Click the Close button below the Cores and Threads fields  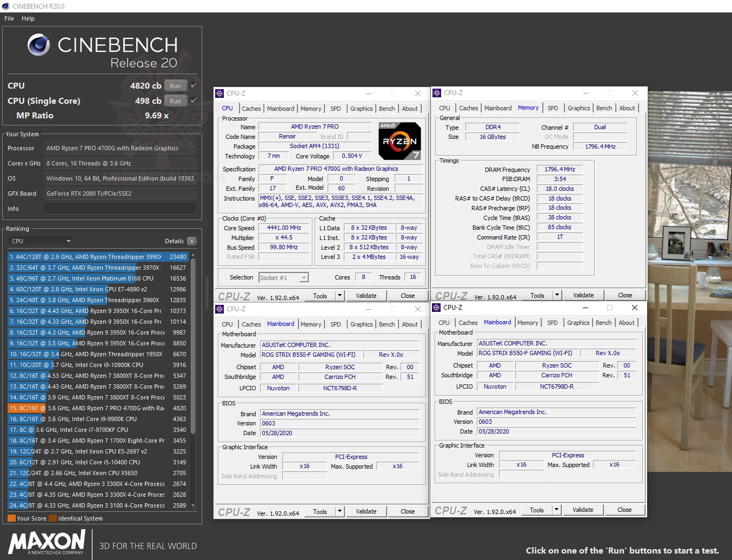click(408, 296)
